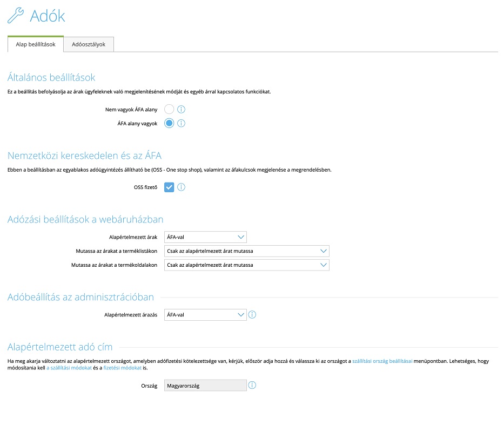Screen dimensions: 504x432
Task: Click the wrench icon beside the Adók title
Action: [16, 16]
